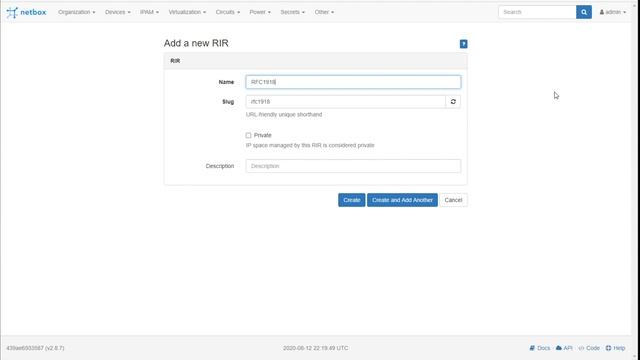Focus the Slug input field
This screenshot has height=360, width=640.
[345, 102]
